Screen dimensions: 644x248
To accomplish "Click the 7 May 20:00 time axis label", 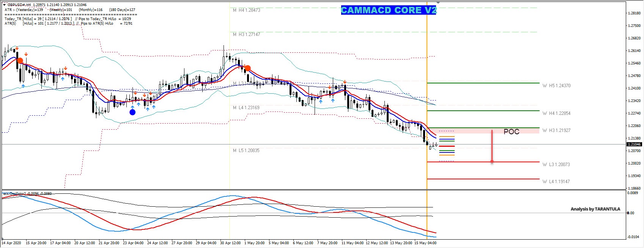I will click(x=327, y=243).
